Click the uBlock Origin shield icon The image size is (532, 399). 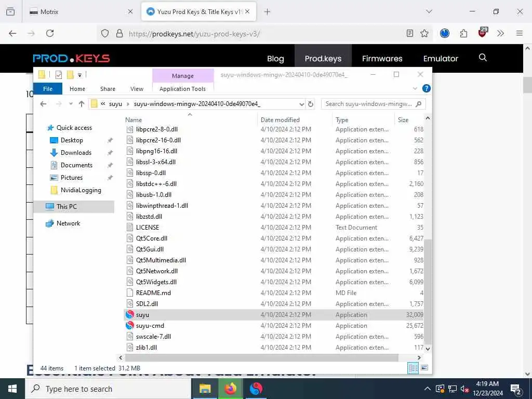[482, 33]
